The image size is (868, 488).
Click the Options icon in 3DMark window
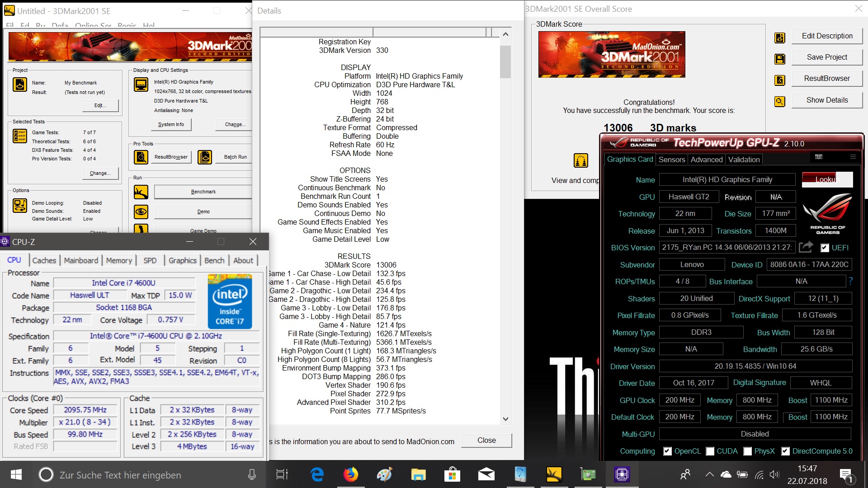pos(20,205)
